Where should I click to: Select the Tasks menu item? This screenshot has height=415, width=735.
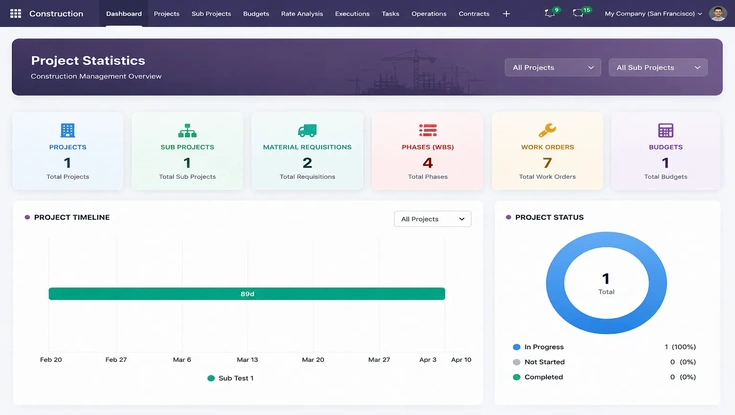pos(390,14)
